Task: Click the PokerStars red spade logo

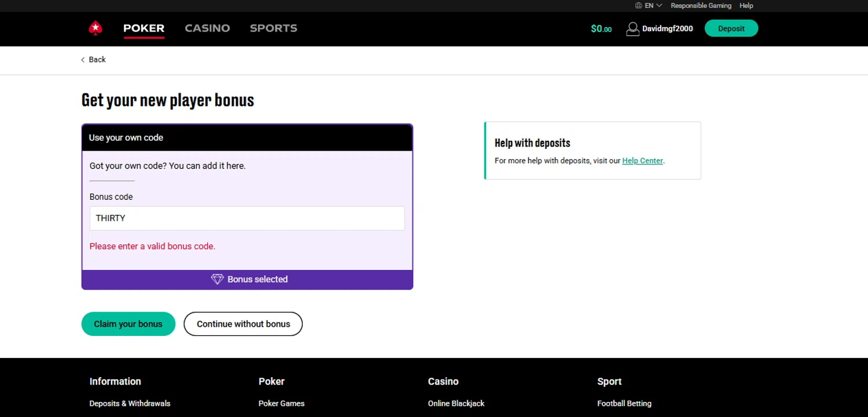Action: 95,28
